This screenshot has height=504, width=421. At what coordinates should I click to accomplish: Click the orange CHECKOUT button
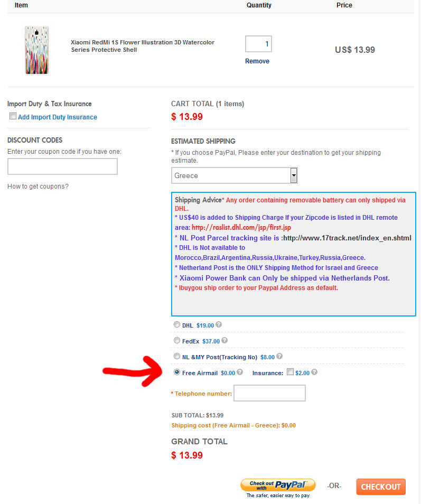pos(381,487)
